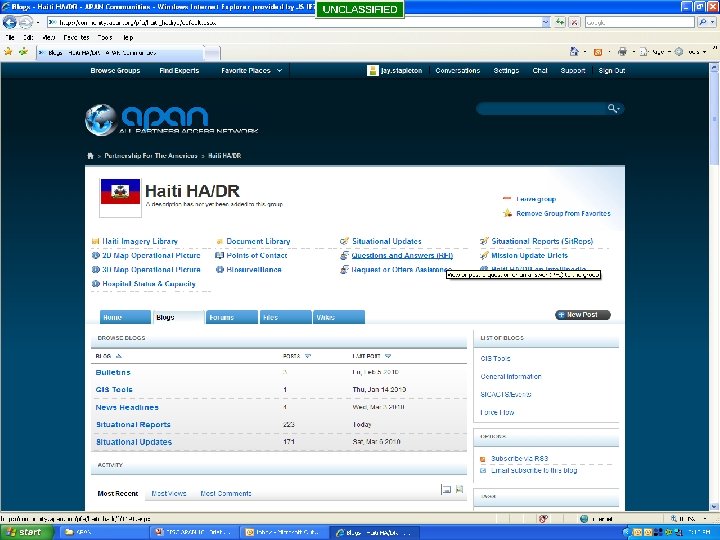Click the RSS feeds icon in command bar
Image resolution: width=720 pixels, height=540 pixels.
click(598, 52)
